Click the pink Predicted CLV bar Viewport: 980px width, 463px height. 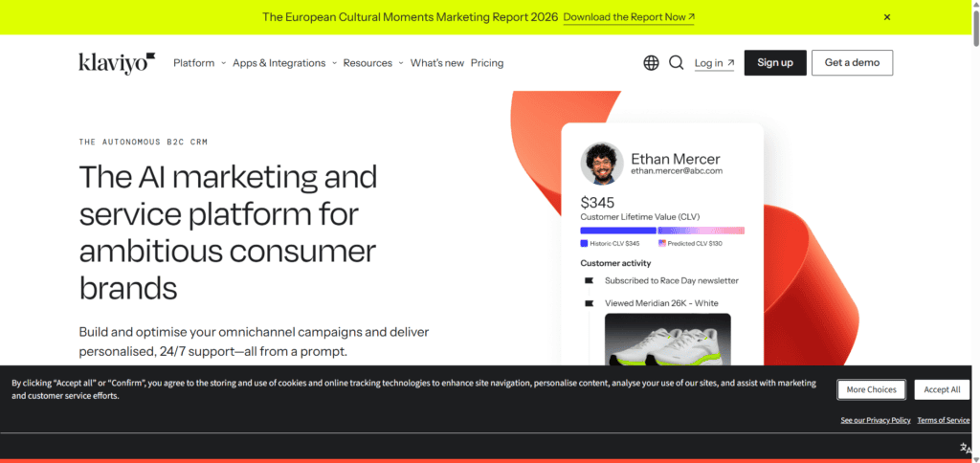pos(702,231)
